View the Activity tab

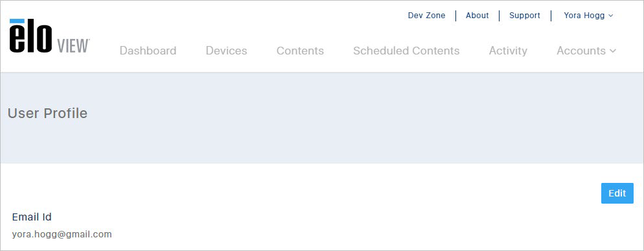point(508,51)
